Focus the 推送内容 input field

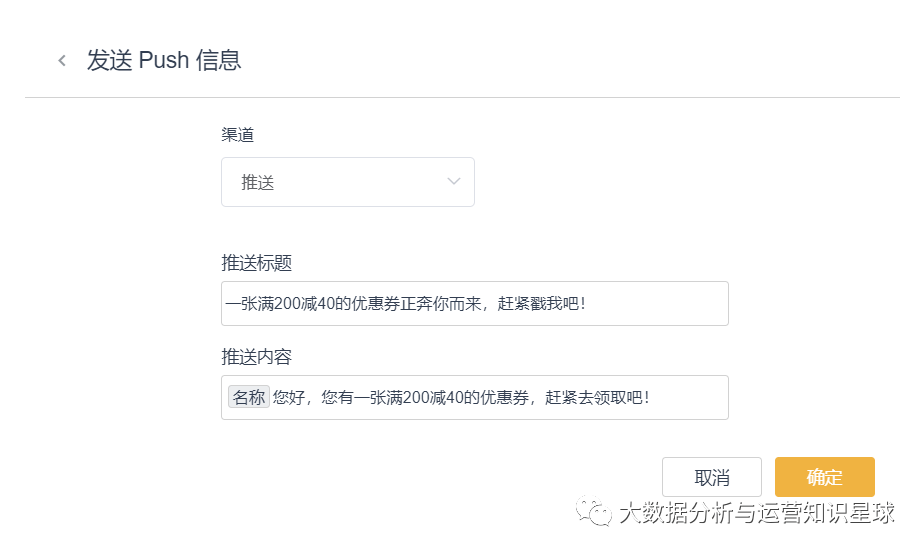pos(475,397)
